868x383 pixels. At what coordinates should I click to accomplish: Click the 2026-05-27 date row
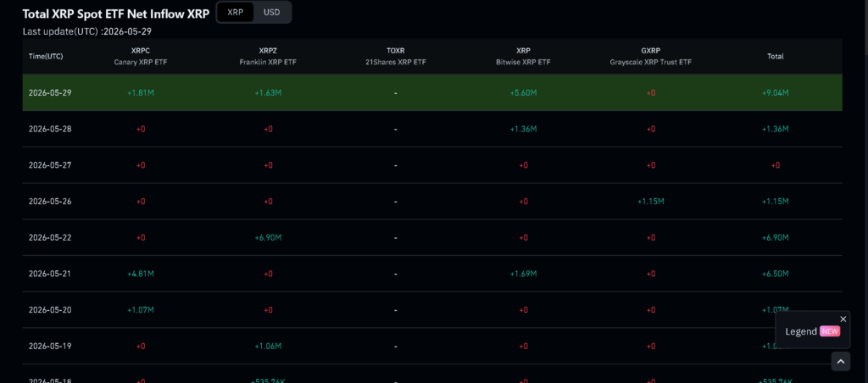432,165
